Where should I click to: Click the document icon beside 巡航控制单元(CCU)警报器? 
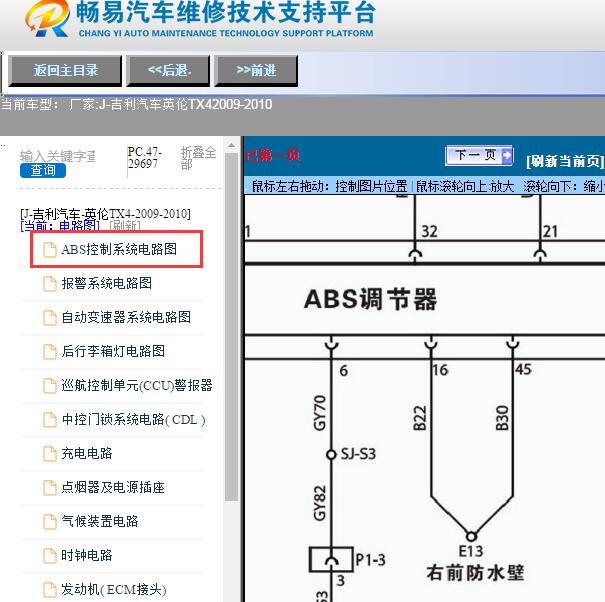coord(49,386)
